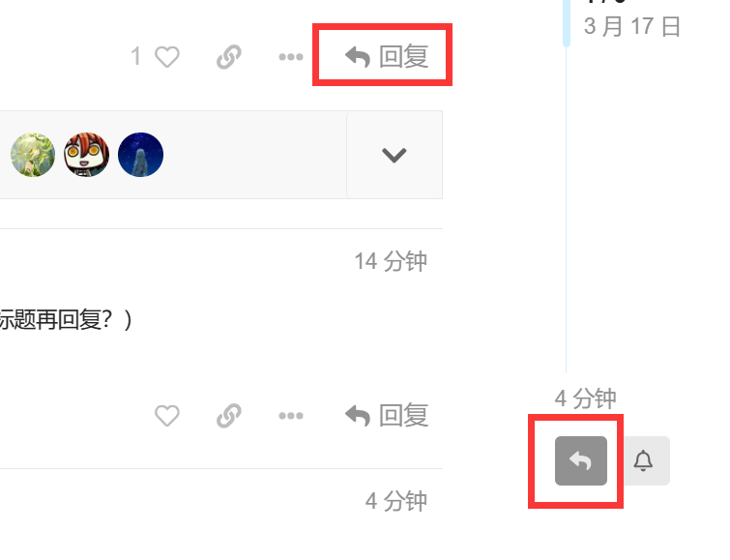Show more actions on the 14 分钟 post
This screenshot has width=730, height=560.
pos(291,416)
